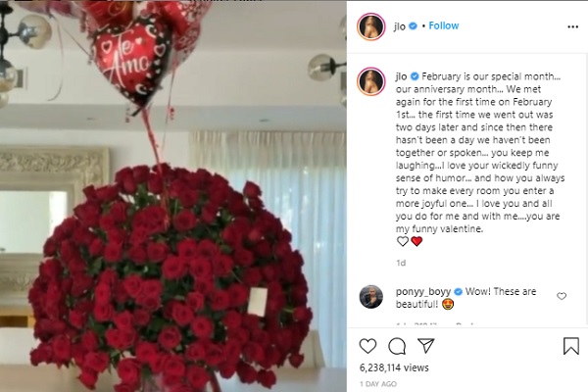This screenshot has height=392, width=588.
Task: Follow the jlo account
Action: [x=444, y=25]
